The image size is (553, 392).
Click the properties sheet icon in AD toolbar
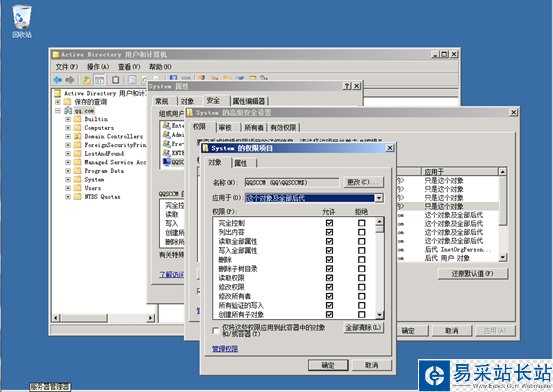coord(132,80)
